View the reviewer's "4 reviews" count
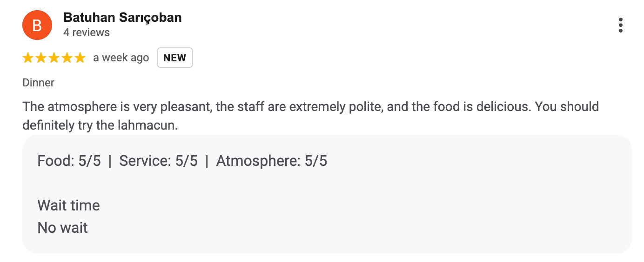This screenshot has width=644, height=262. tap(87, 33)
